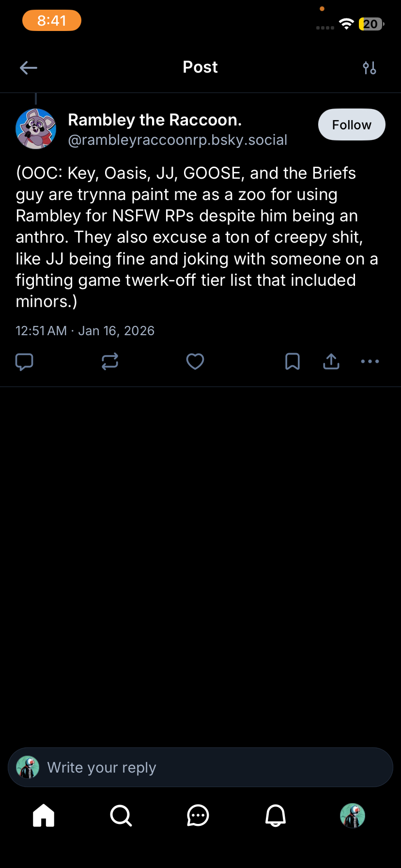Tap the orange 8:41 time pill
The image size is (401, 868).
[52, 21]
